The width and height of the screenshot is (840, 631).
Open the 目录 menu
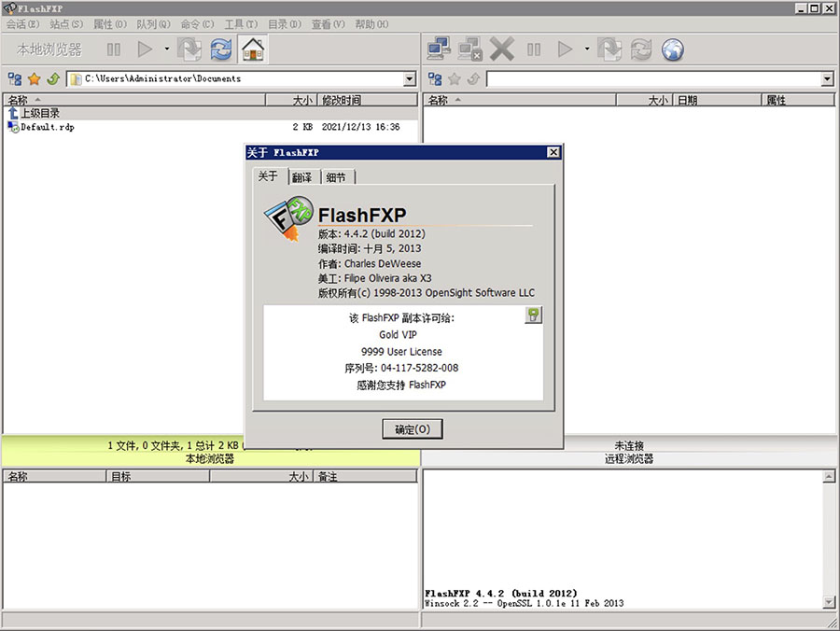click(285, 24)
